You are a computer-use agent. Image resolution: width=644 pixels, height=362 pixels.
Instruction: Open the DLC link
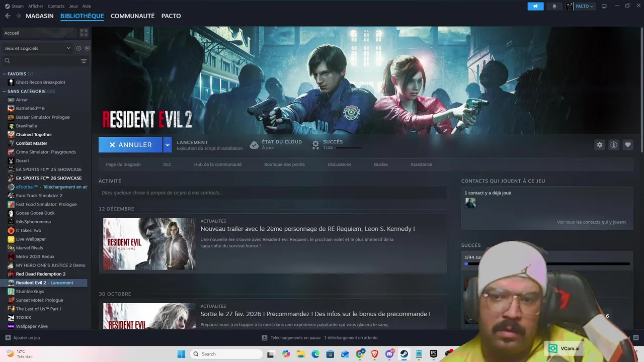(167, 164)
